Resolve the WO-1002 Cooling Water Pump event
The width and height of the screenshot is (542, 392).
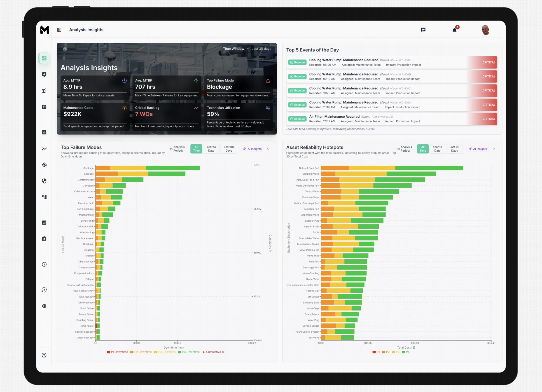[x=297, y=91]
